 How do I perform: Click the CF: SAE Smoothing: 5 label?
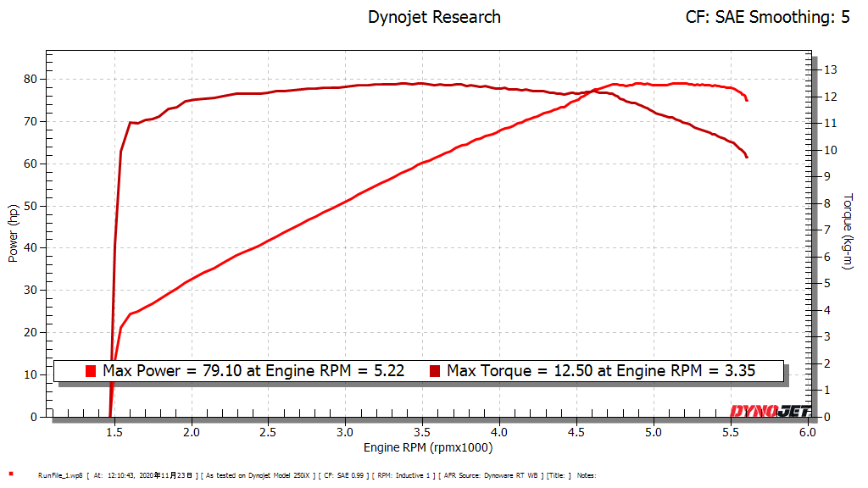pos(767,17)
